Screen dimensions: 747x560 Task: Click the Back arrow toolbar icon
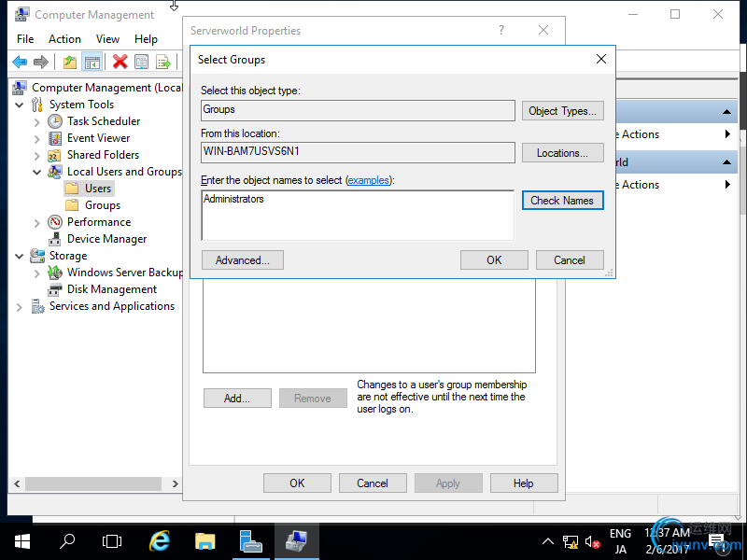pyautogui.click(x=20, y=62)
